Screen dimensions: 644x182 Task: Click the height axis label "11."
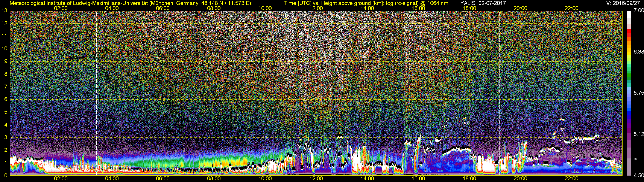[x=5, y=36]
